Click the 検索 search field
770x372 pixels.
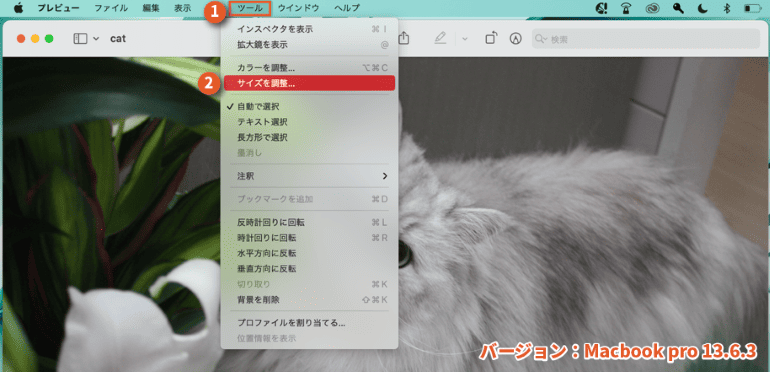click(646, 39)
